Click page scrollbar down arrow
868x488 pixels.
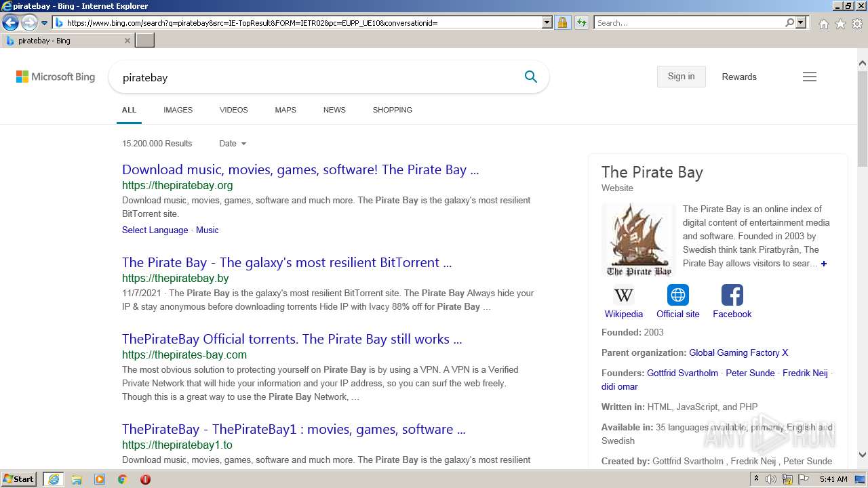863,455
